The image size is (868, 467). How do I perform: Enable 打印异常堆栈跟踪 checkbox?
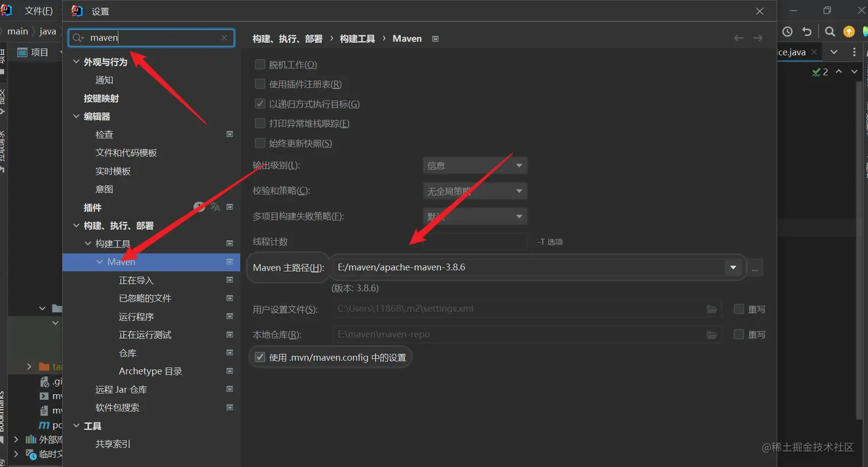[260, 123]
